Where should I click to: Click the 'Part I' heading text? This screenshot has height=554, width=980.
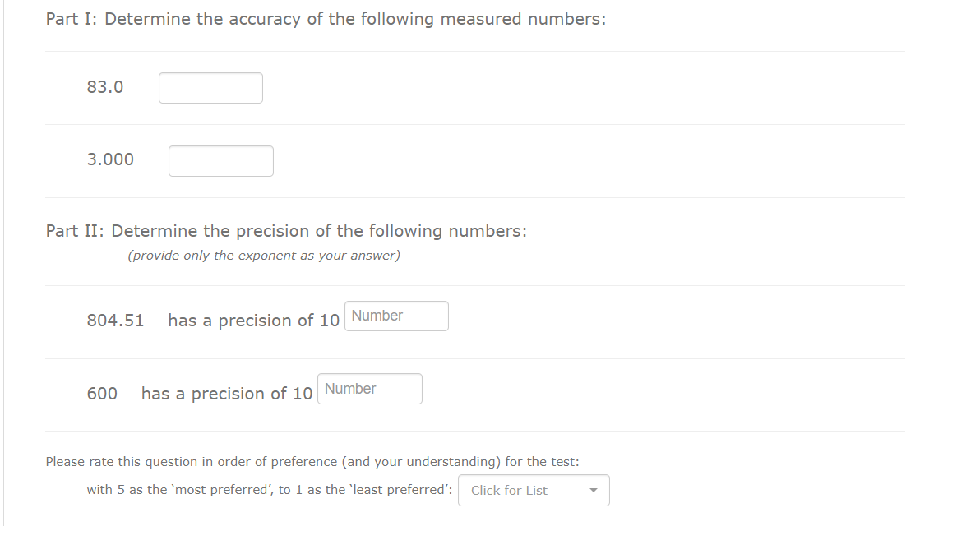(326, 18)
